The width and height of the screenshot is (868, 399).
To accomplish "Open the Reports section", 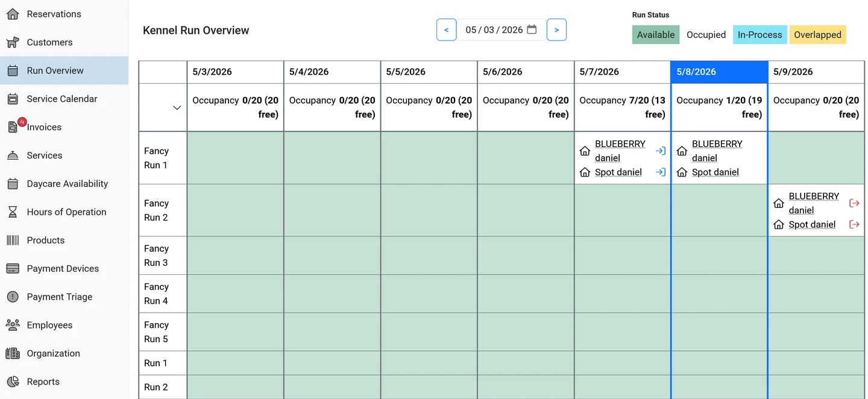I will (x=64, y=382).
